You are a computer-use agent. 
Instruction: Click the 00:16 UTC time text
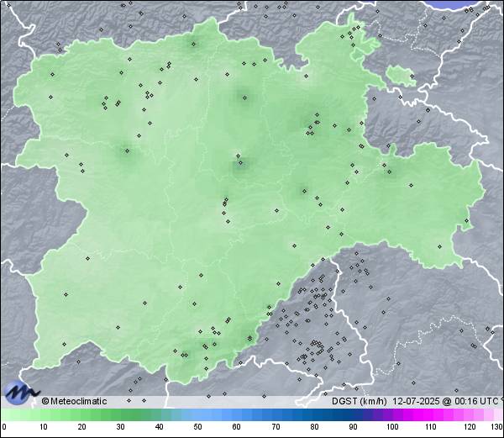pyautogui.click(x=475, y=401)
